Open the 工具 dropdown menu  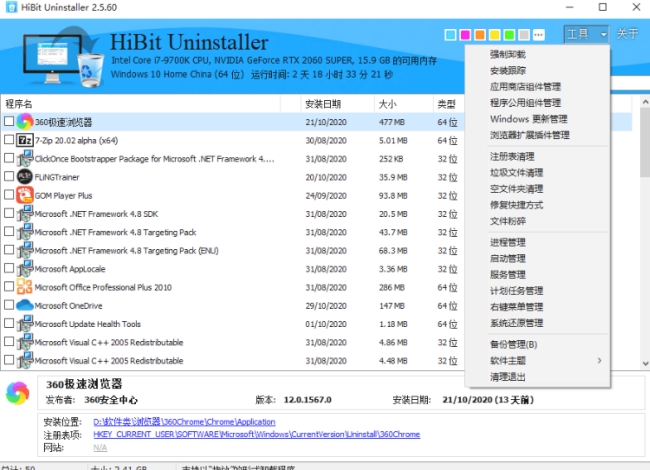click(586, 34)
